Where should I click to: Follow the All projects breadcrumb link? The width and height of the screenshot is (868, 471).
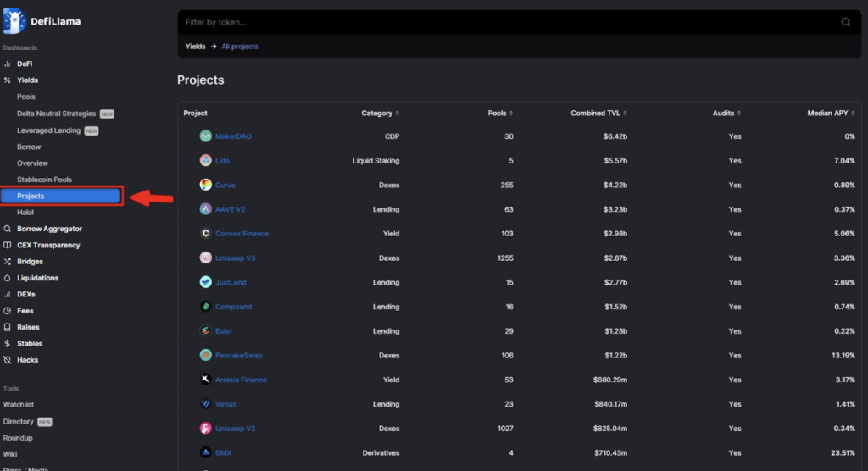pyautogui.click(x=240, y=47)
